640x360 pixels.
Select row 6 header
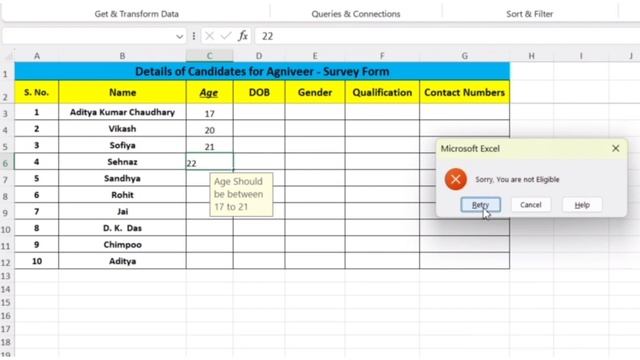[x=6, y=163]
